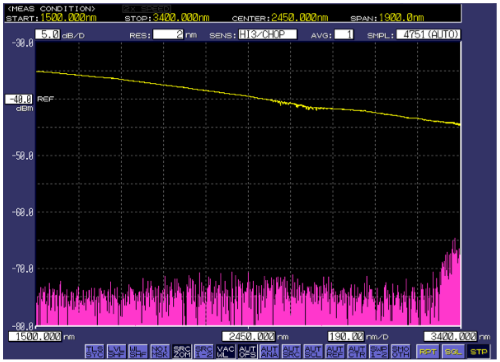The image size is (500, 362).
Task: Toggle the AUT OFS auto offset icon
Action: [x=248, y=352]
